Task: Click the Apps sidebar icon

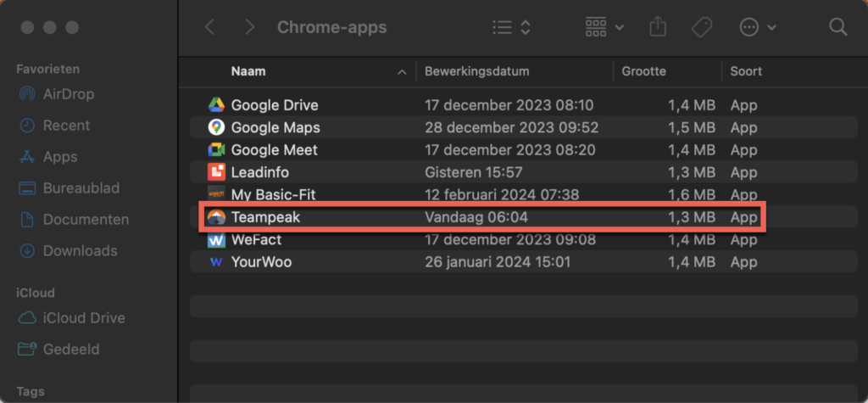Action: click(26, 157)
